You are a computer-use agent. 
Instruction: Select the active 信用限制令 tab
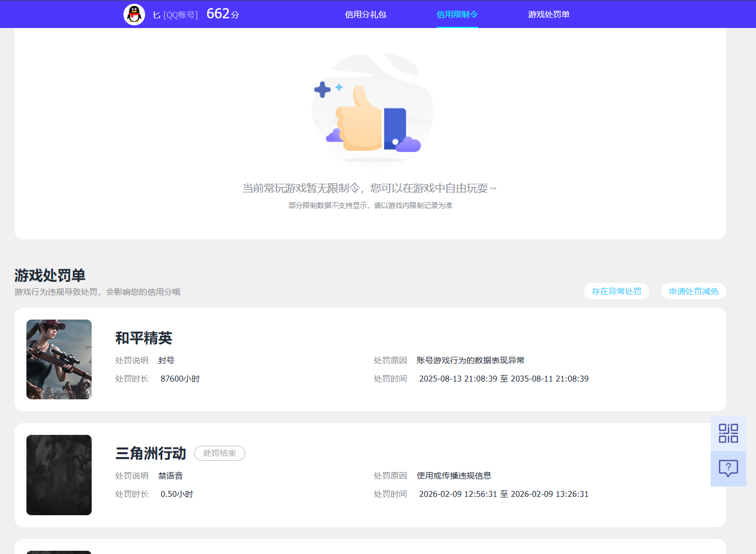(457, 15)
